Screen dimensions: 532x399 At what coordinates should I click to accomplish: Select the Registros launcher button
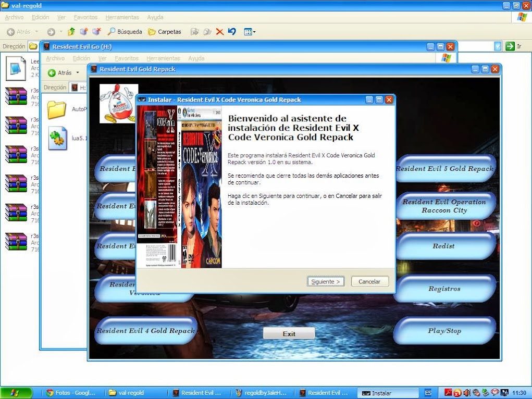click(x=444, y=289)
